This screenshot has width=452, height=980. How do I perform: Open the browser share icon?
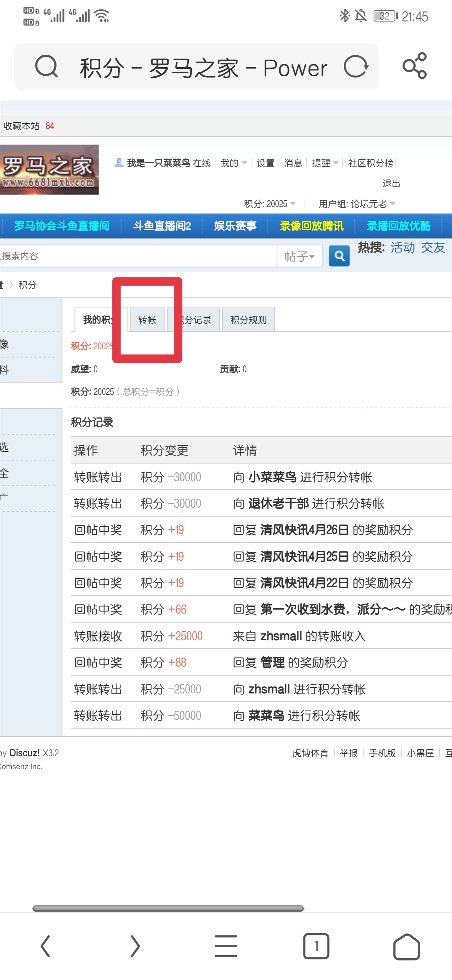coord(414,65)
